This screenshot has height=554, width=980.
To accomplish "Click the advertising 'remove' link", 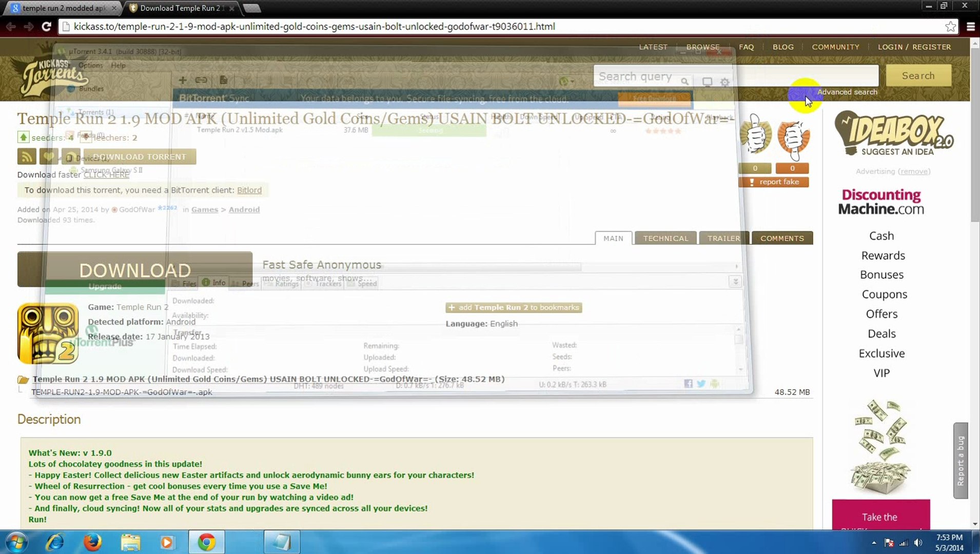I will (x=913, y=171).
